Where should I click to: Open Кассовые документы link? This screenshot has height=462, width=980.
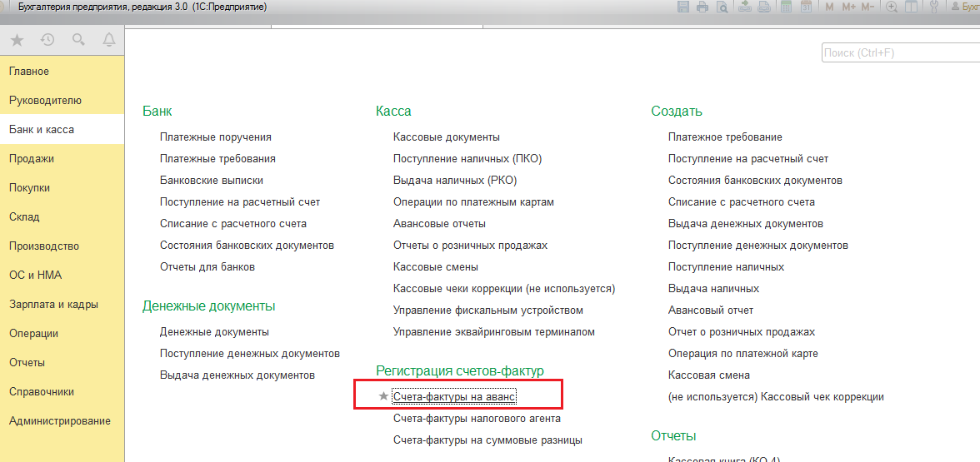pos(447,137)
